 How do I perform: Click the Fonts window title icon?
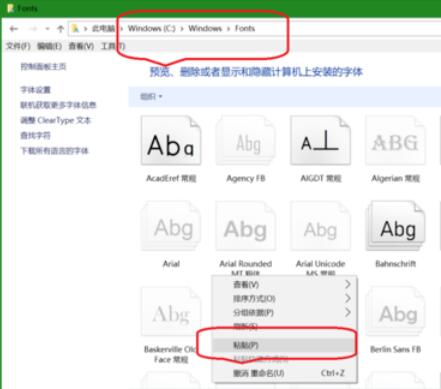point(10,8)
